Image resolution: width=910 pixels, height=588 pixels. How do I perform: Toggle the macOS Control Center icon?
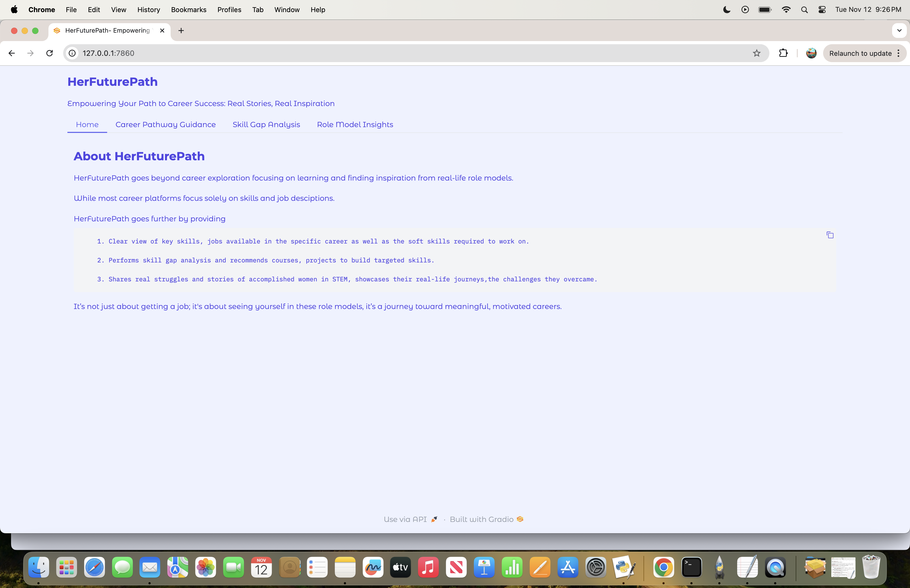(x=822, y=9)
